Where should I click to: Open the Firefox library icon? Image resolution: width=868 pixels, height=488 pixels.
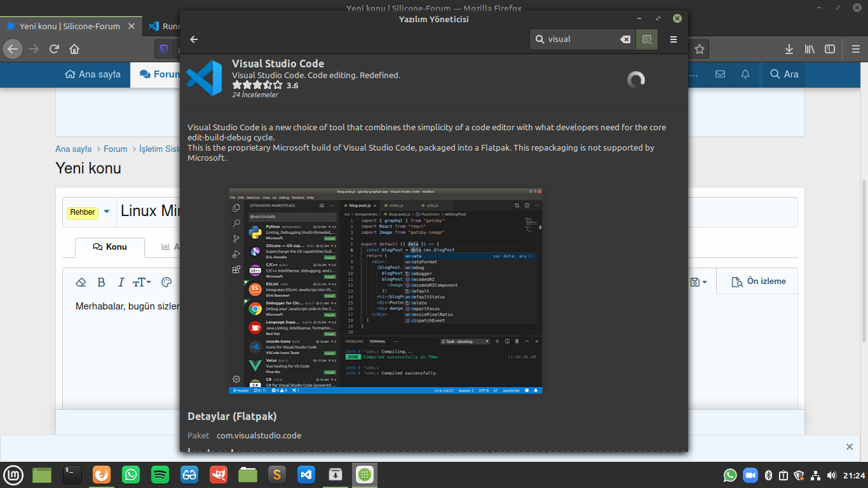810,49
